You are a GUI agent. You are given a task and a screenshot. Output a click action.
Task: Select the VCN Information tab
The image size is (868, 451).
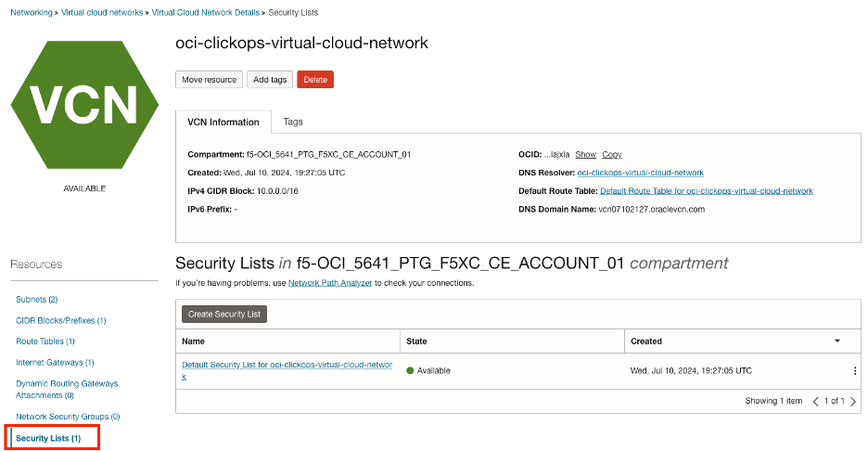(223, 122)
